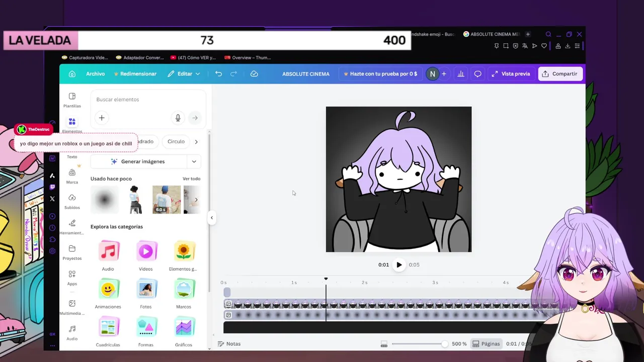Viewport: 644px width, 362px height.
Task: Open the Cuadrículas category
Action: 108,332
